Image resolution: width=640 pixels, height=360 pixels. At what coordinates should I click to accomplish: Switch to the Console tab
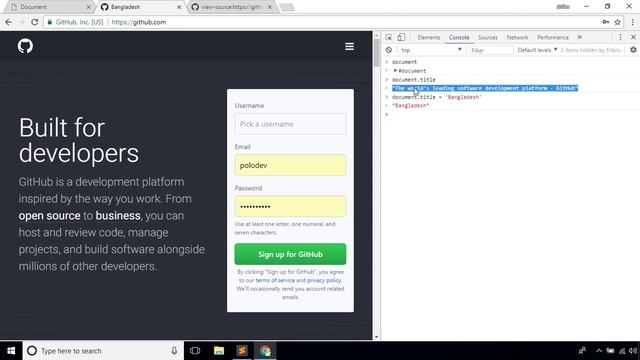(459, 37)
